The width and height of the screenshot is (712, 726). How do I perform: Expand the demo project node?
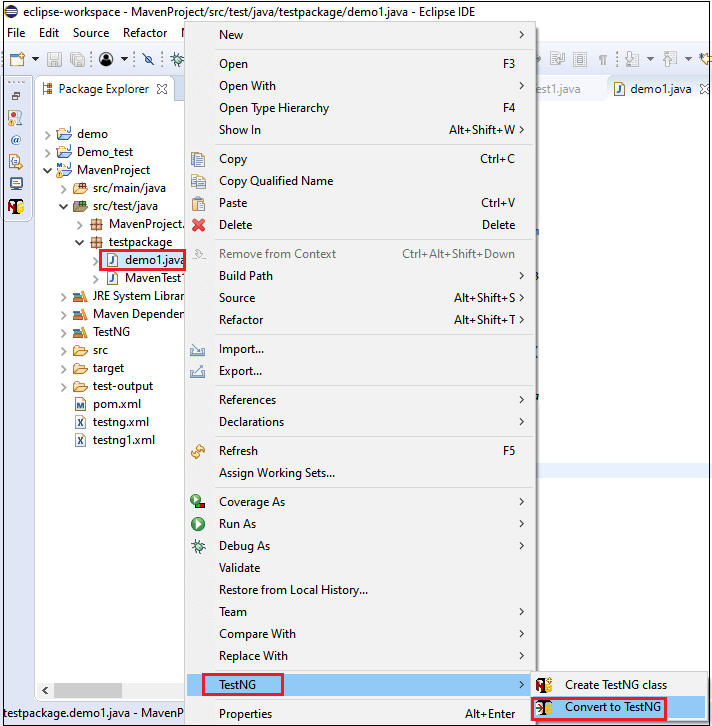click(x=47, y=135)
